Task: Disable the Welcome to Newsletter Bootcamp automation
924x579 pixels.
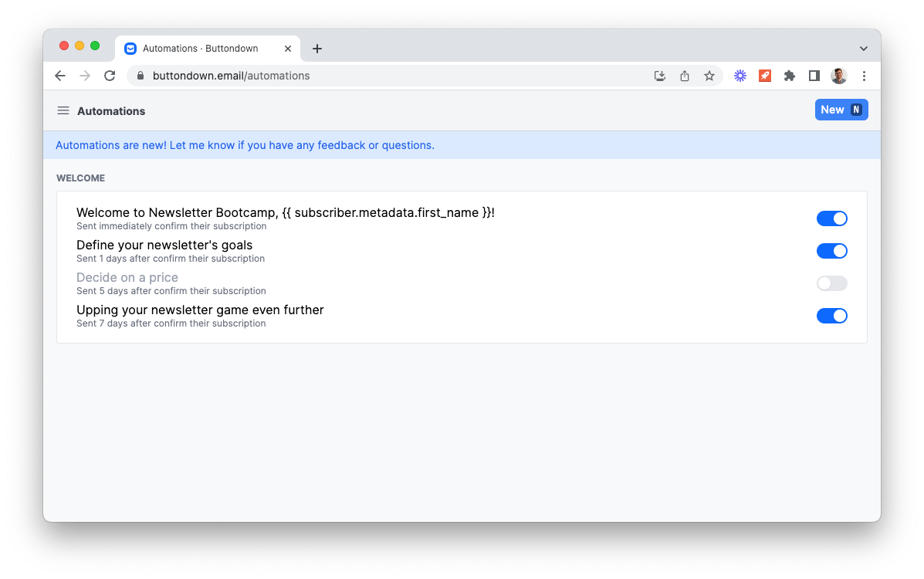Action: (x=831, y=218)
